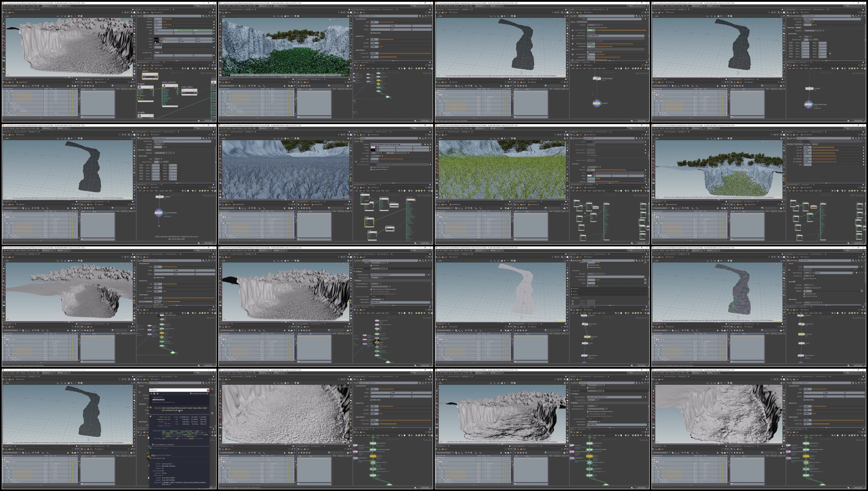Open Render menu in noise1 frame
Screen dimensions: 868x491
point(13,6)
